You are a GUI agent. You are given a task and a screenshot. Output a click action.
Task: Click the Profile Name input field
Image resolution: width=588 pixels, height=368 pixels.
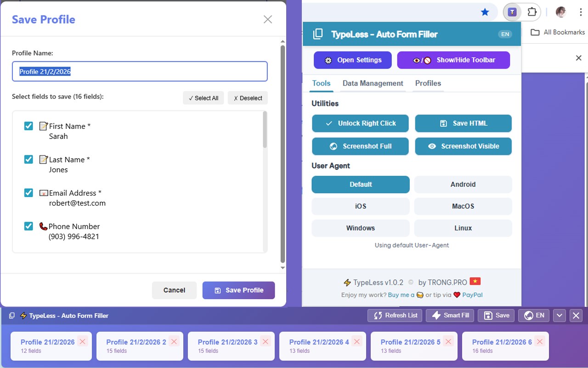pos(140,72)
